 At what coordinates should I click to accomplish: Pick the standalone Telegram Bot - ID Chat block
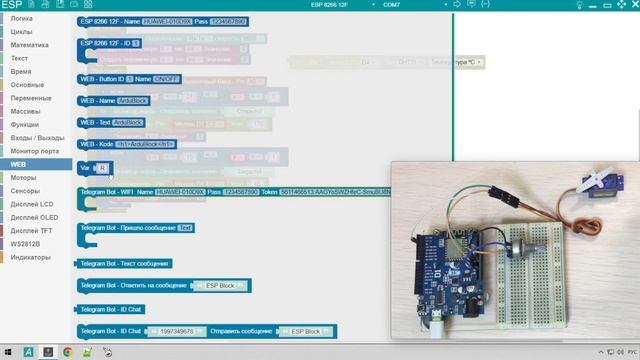pyautogui.click(x=110, y=309)
